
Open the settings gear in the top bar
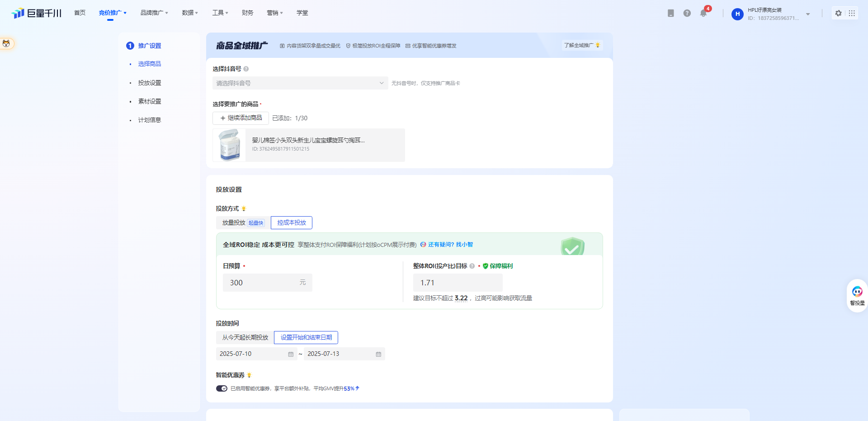coord(839,13)
